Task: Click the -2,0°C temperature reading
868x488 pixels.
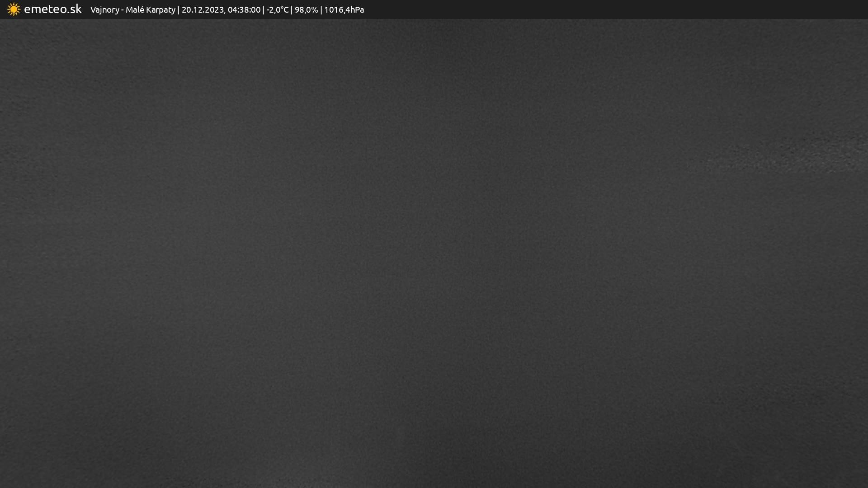Action: [x=277, y=10]
